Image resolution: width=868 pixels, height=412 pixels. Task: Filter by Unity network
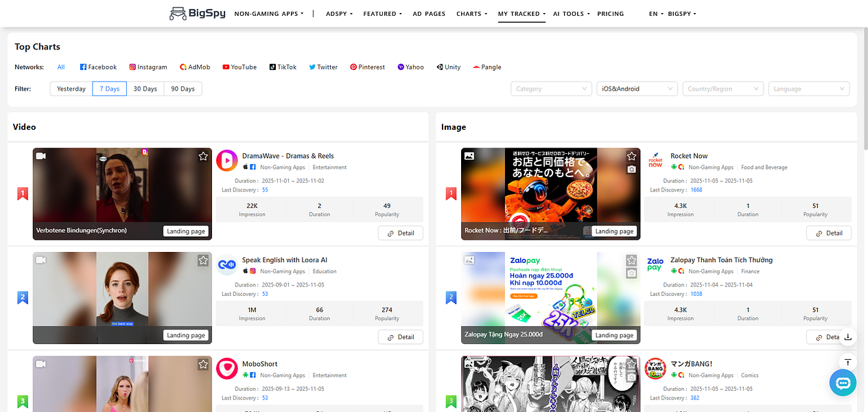(x=449, y=67)
